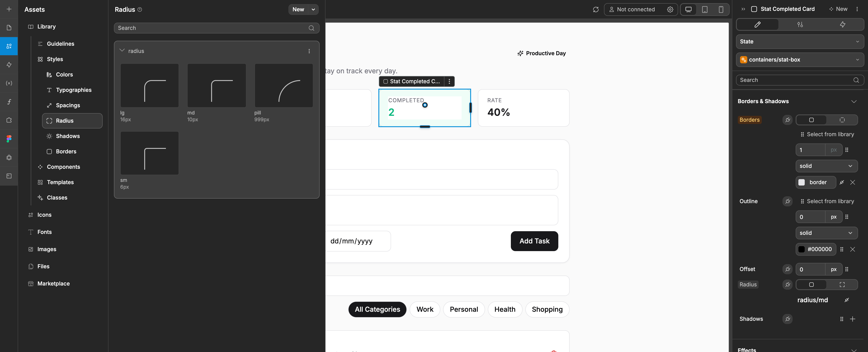Open settings gear next to Not connected
The width and height of the screenshot is (868, 352).
pyautogui.click(x=670, y=10)
